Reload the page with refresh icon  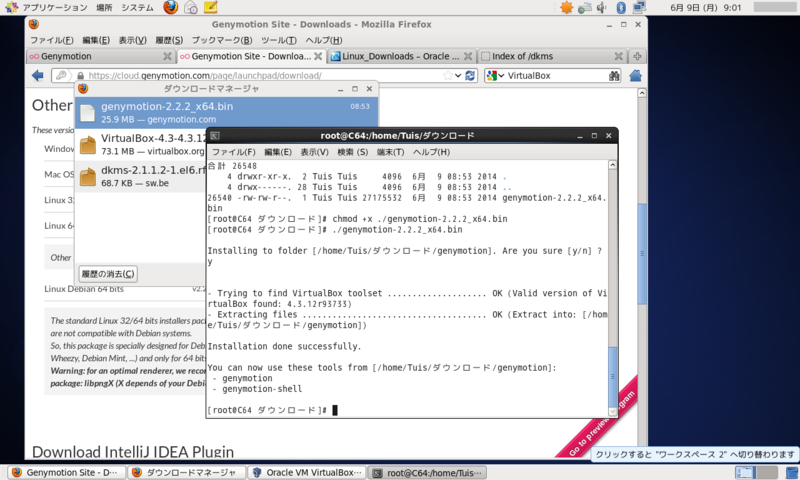470,75
